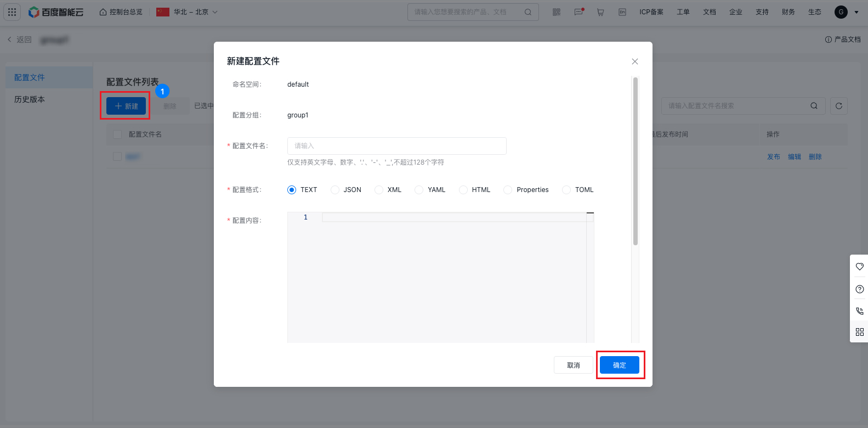Open the support menu
The width and height of the screenshot is (868, 428).
[x=762, y=12]
